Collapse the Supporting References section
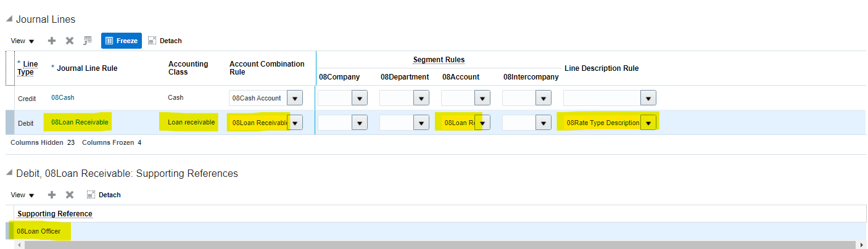 coord(9,174)
